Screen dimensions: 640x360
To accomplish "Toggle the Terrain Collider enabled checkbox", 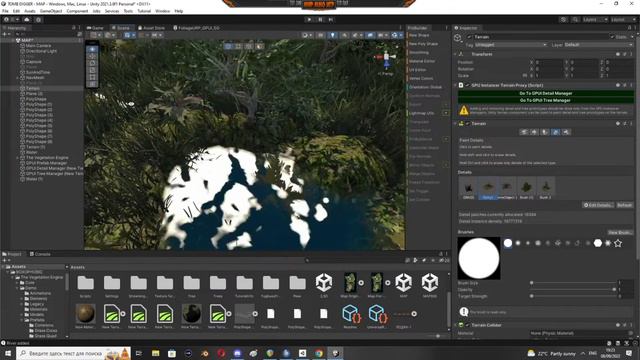I will [x=467, y=325].
